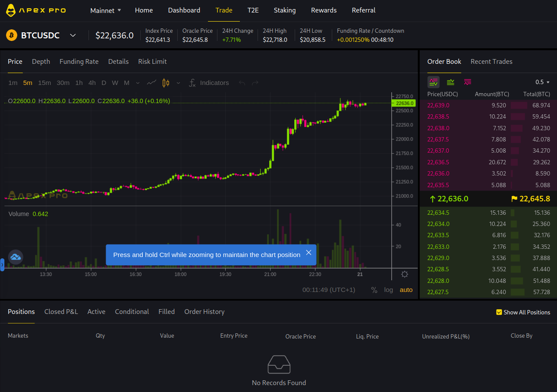
Task: Open the Mainnet network dropdown
Action: (106, 10)
